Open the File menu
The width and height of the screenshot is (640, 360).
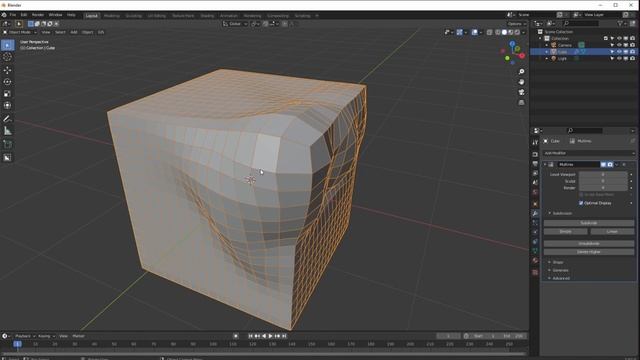(13, 15)
